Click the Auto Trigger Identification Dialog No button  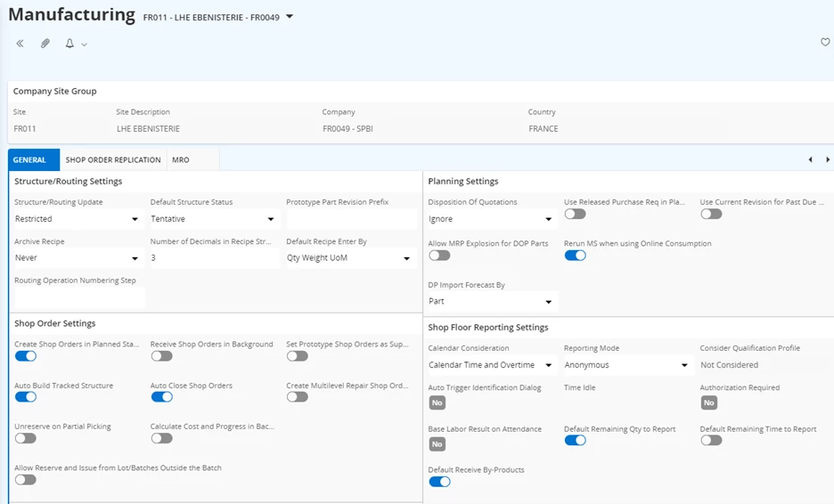[x=437, y=403]
